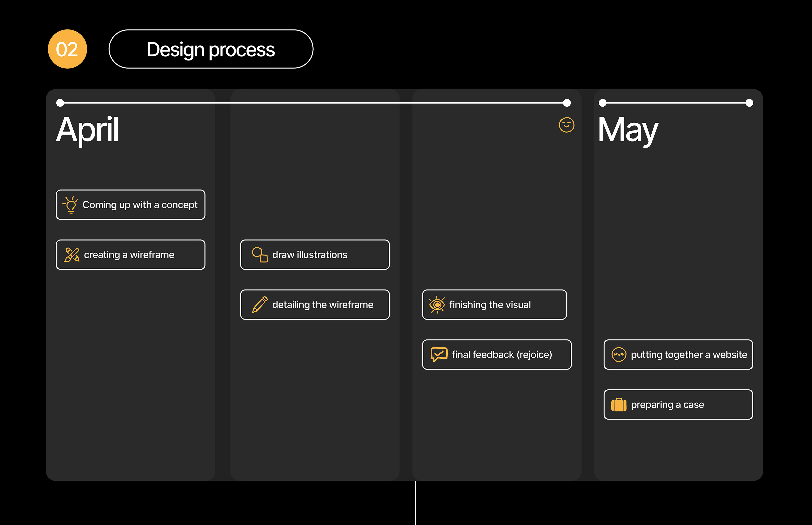Click the April heading
812x525 pixels.
[x=88, y=130]
